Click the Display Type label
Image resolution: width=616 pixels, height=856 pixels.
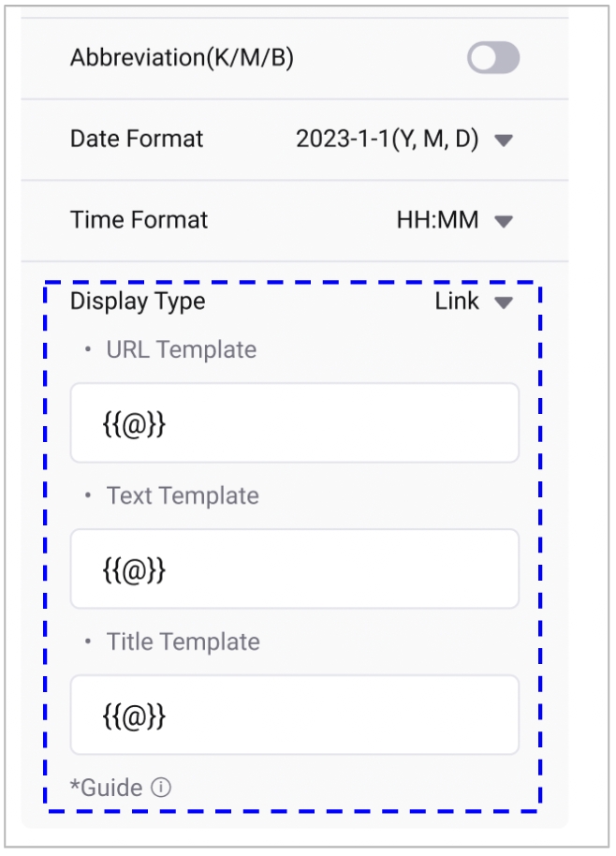click(138, 302)
